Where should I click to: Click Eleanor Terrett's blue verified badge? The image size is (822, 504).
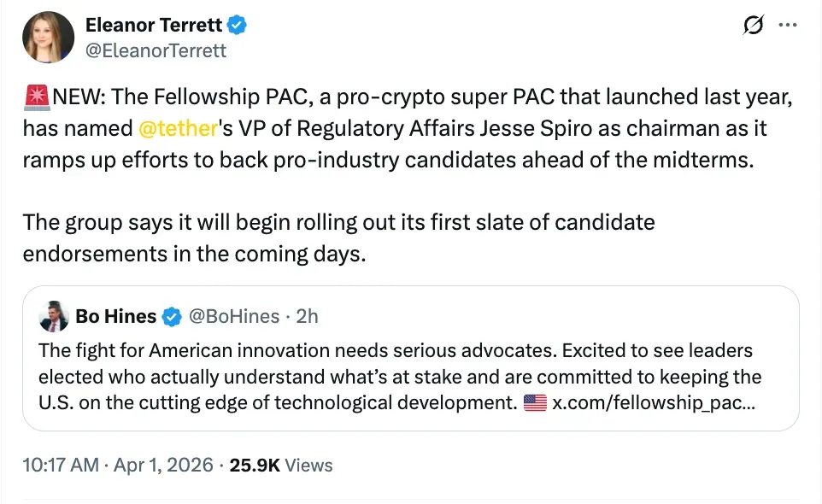click(x=238, y=26)
